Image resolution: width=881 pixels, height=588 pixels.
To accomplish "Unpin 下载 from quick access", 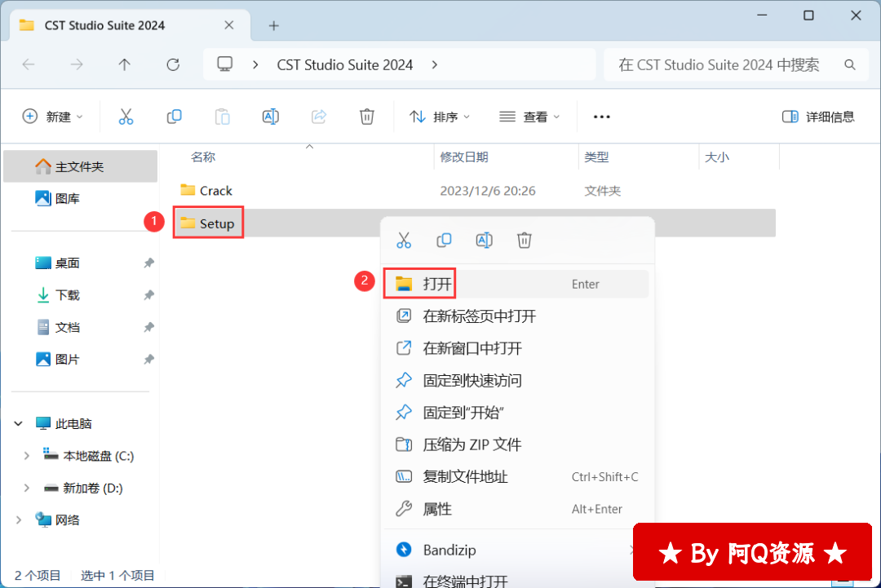I will 148,295.
